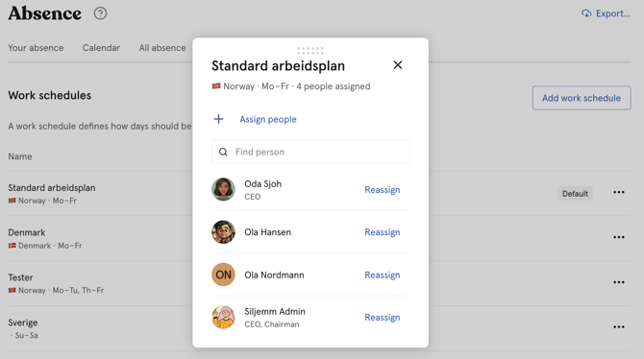
Task: Click the 'Norway · Mo–Tu, Th–Fr' text
Action: (x=61, y=291)
